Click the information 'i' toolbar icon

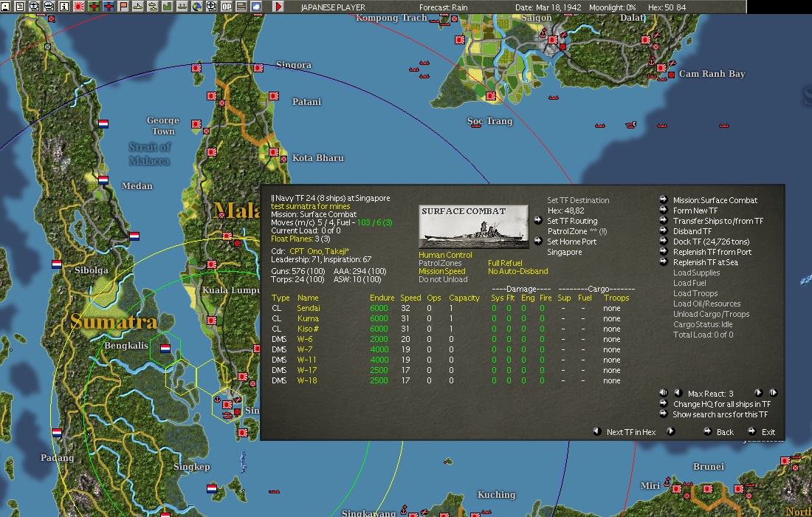(x=64, y=7)
